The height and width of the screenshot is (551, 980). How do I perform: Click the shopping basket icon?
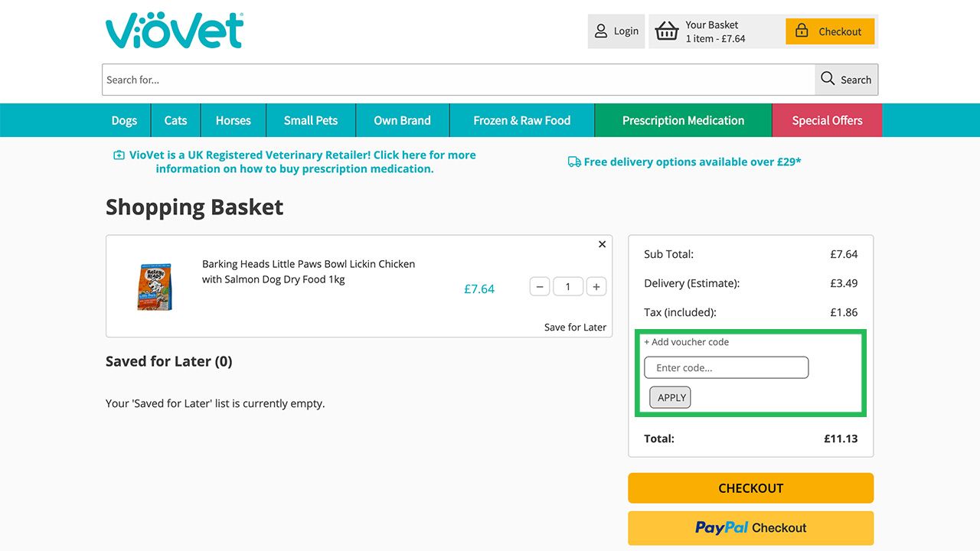tap(667, 31)
